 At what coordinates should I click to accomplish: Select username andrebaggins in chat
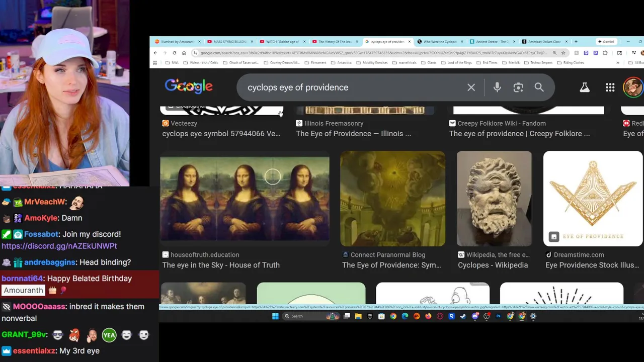point(49,262)
